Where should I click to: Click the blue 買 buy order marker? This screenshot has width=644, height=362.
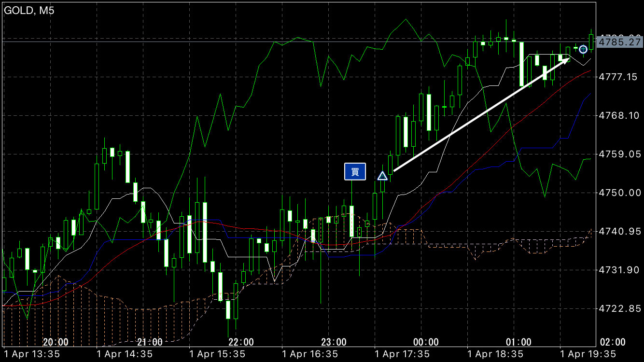tap(355, 171)
